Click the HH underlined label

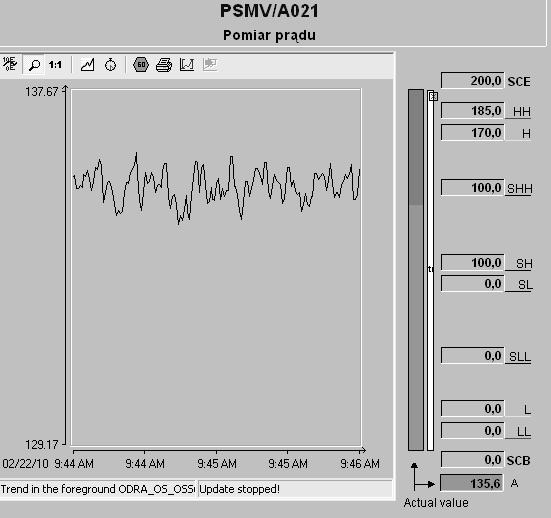click(x=521, y=112)
